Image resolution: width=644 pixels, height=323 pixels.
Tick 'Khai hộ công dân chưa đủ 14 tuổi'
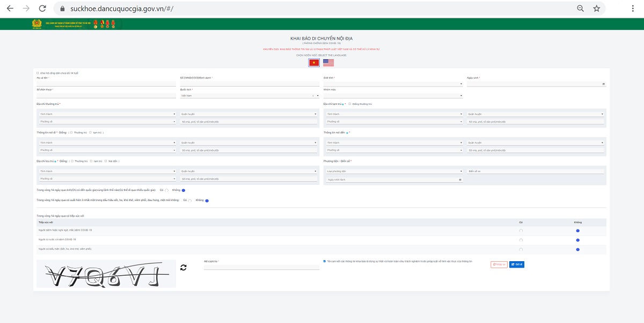coord(38,73)
